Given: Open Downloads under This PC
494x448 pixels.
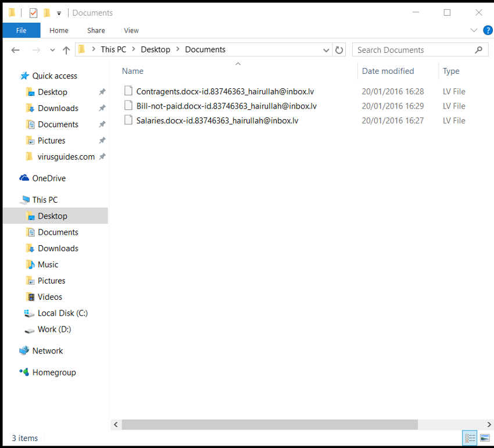Looking at the screenshot, I should pos(58,248).
